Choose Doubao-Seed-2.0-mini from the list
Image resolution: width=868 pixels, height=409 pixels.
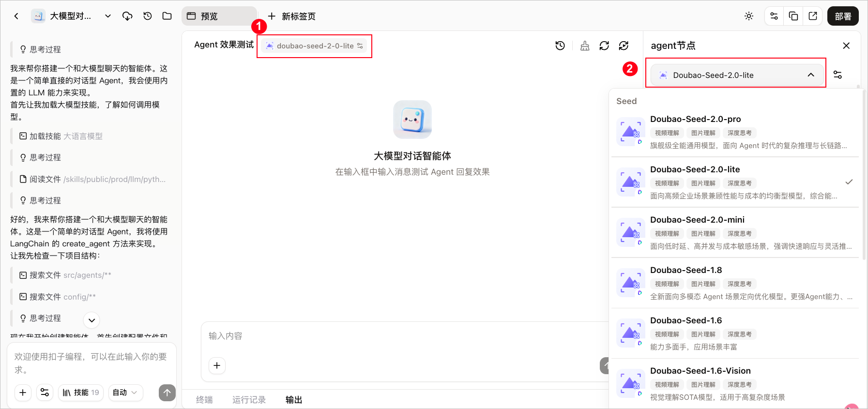[735, 232]
